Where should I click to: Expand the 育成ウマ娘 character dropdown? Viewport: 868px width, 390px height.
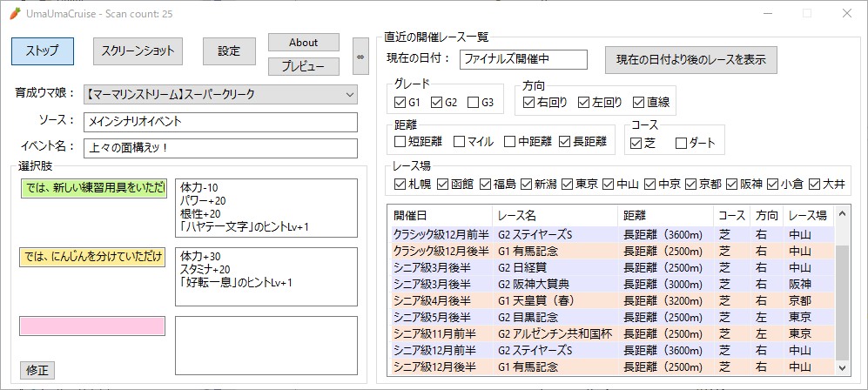pos(349,93)
